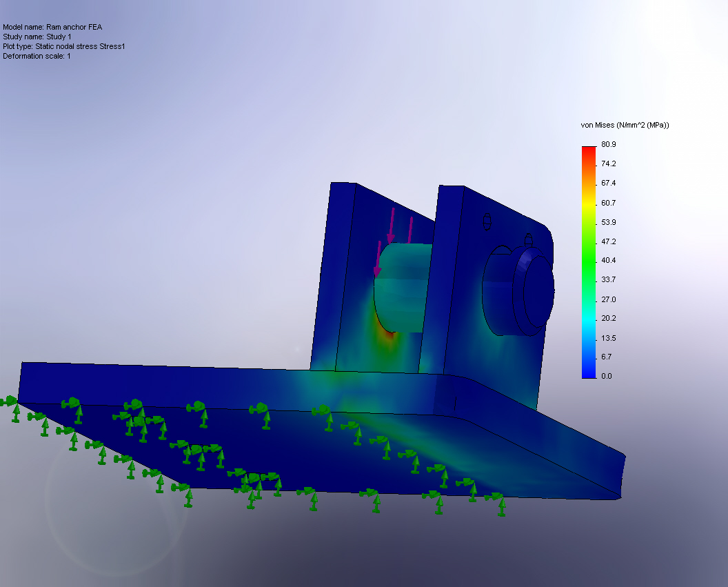
Task: Select the 80.9 maximum legend value
Action: [608, 144]
